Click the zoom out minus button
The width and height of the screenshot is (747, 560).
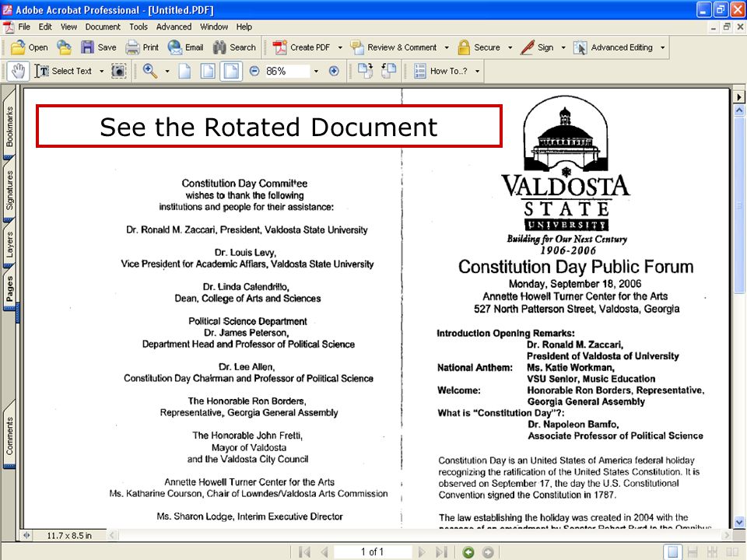(x=254, y=71)
